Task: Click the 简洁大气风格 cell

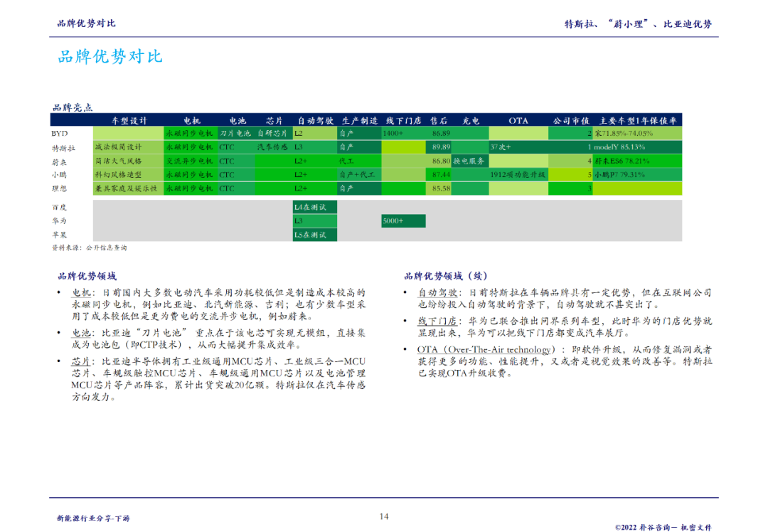Action: tap(128, 161)
